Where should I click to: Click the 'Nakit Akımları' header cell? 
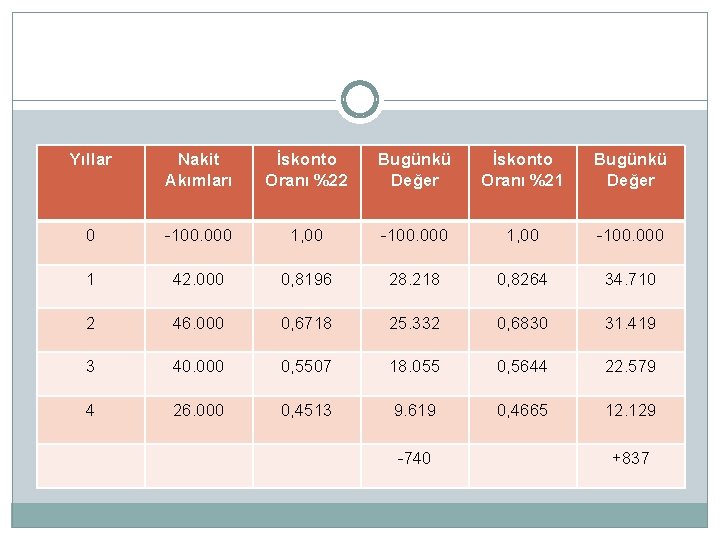tap(198, 182)
